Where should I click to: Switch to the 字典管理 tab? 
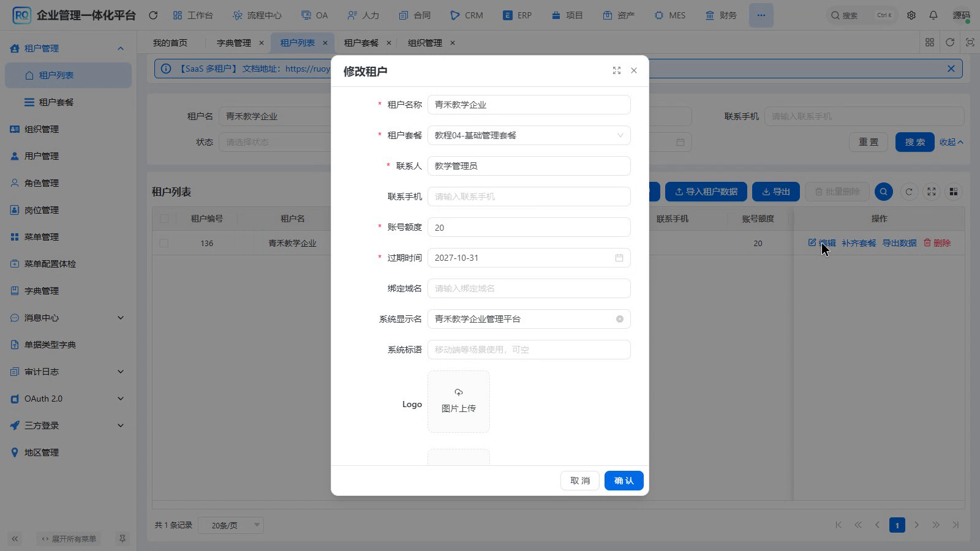click(x=234, y=43)
